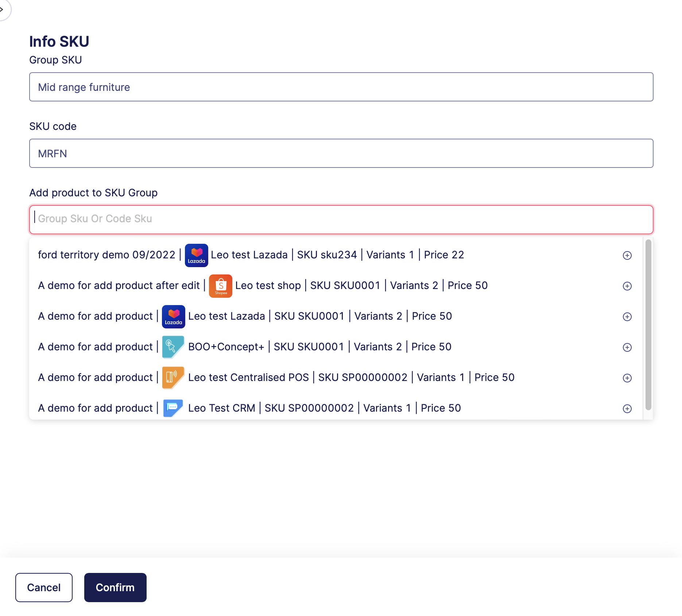The height and width of the screenshot is (616, 682).
Task: Click the SKU code field containing MRFN
Action: click(341, 154)
